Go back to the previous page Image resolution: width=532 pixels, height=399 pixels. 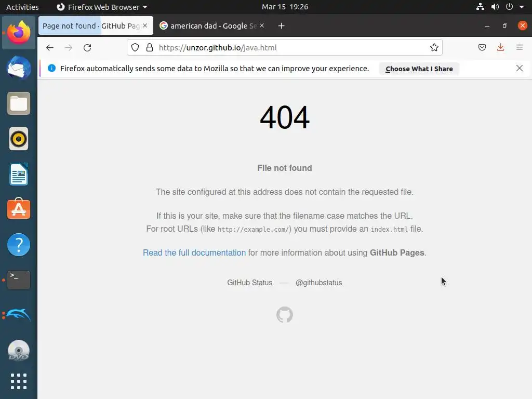click(50, 48)
